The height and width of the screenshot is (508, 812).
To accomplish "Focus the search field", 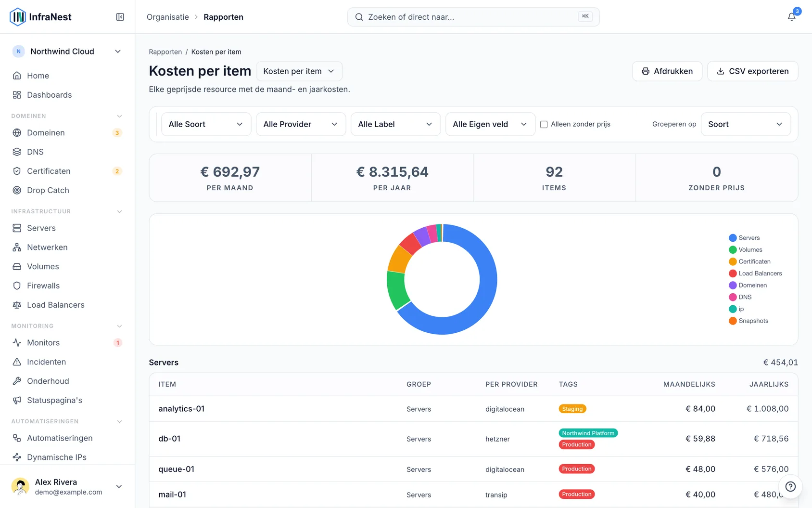I will point(473,17).
